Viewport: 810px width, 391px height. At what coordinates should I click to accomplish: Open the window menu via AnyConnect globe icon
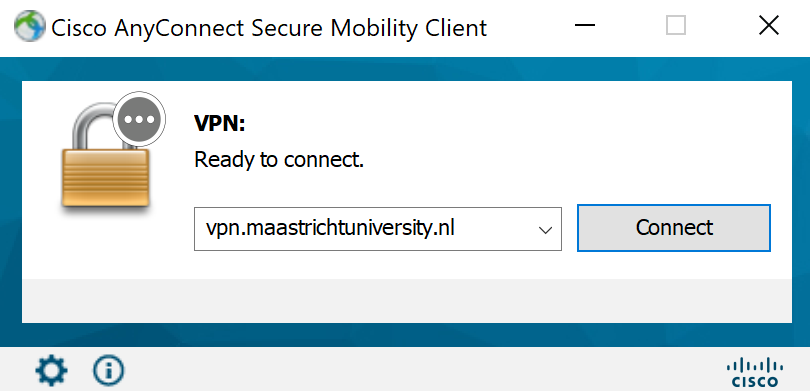[29, 26]
